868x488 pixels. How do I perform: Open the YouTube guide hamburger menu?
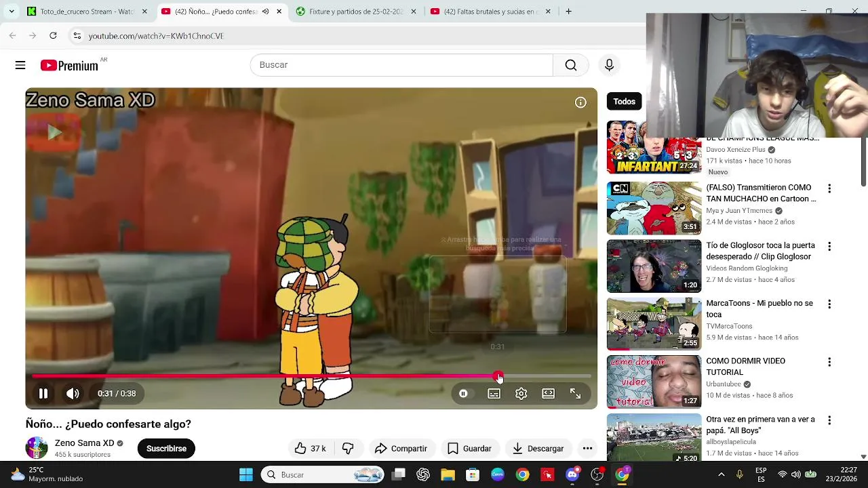pos(20,65)
